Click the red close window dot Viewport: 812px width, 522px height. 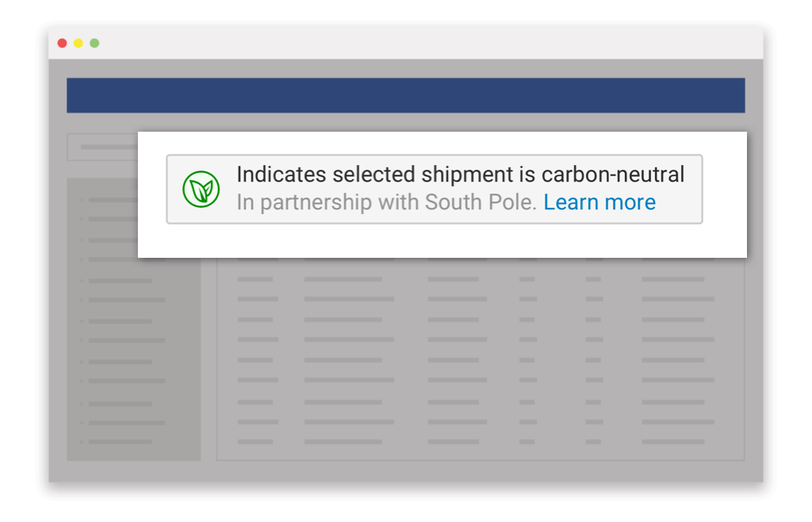pyautogui.click(x=63, y=43)
